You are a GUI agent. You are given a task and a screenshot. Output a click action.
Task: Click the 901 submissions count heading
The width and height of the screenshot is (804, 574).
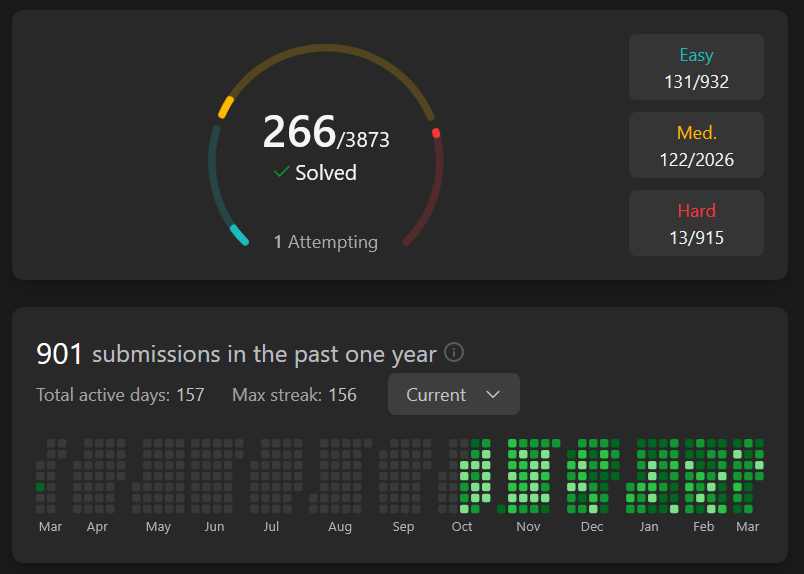pyautogui.click(x=59, y=354)
